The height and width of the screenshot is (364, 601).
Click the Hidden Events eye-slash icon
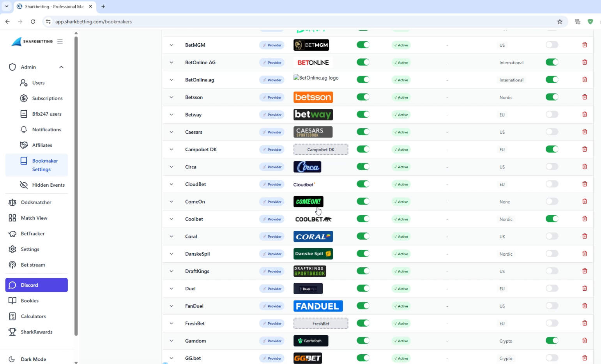coord(24,185)
